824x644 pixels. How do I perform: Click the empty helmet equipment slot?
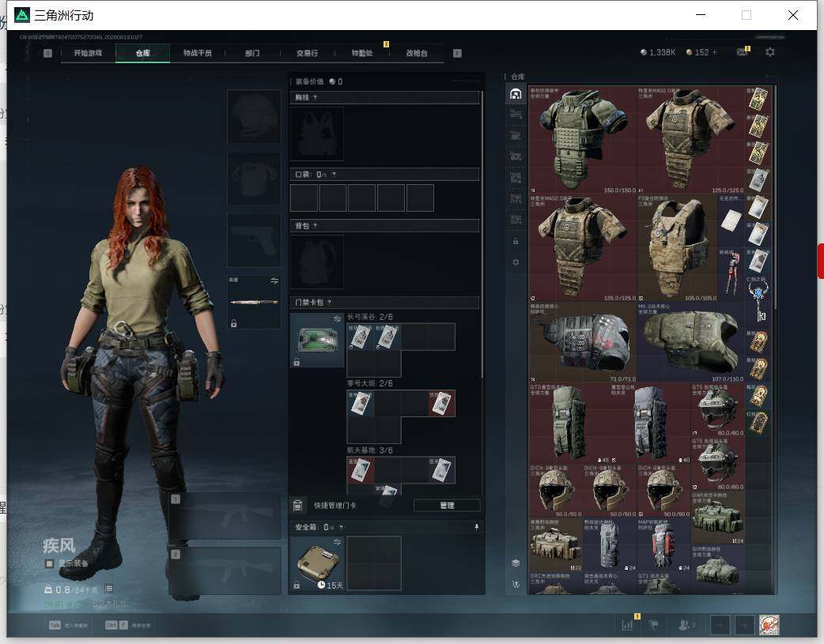[254, 116]
